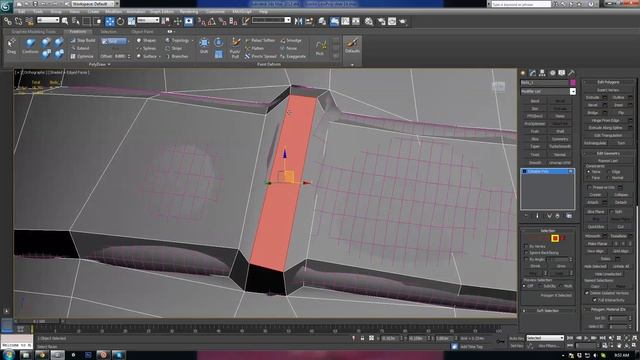Open the MAXScript menu
Screen dimensions: 640x360
coord(242,12)
